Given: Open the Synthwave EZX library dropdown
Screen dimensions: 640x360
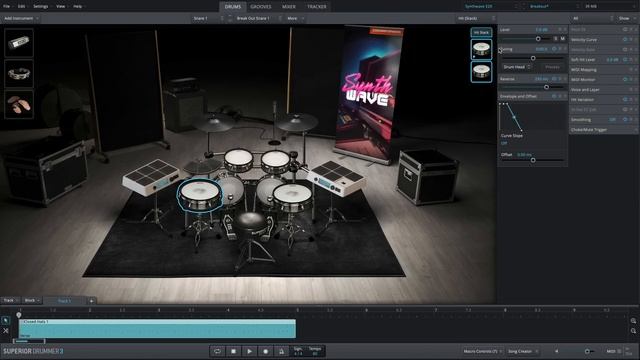Looking at the screenshot, I should [491, 7].
